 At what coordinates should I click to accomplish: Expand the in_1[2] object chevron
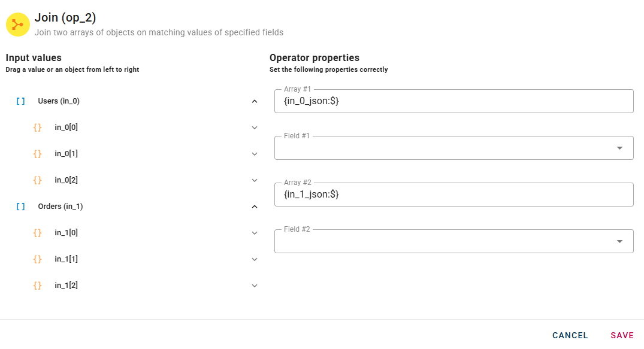click(255, 286)
